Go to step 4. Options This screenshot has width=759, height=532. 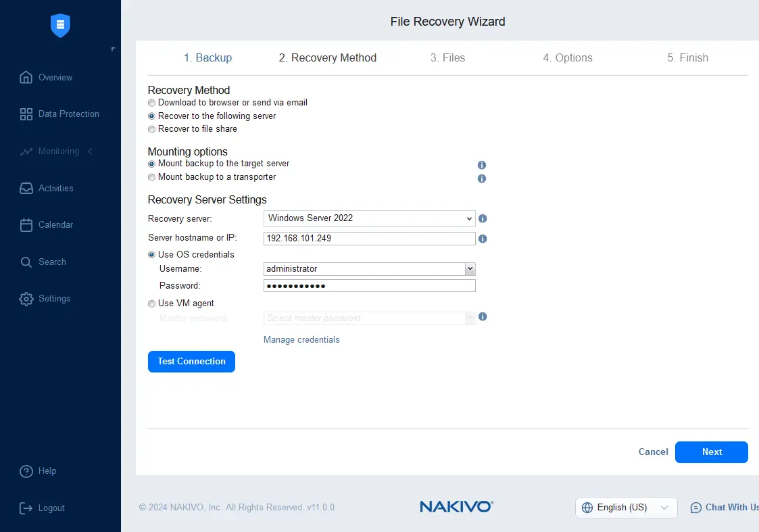568,57
